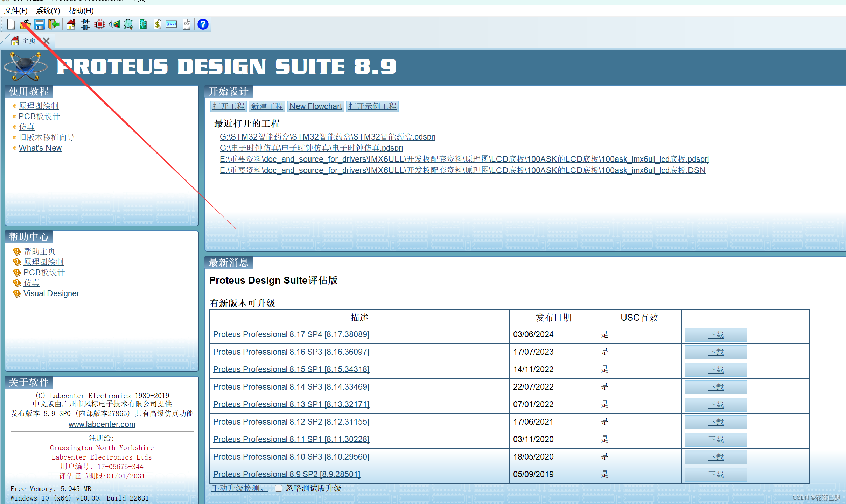
Task: Open the 文件(F) menu
Action: [16, 10]
